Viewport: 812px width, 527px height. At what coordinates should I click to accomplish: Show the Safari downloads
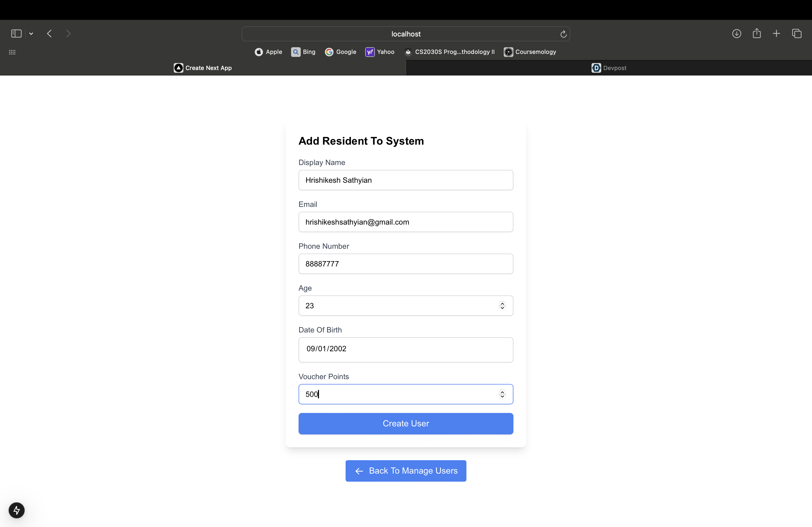point(736,33)
